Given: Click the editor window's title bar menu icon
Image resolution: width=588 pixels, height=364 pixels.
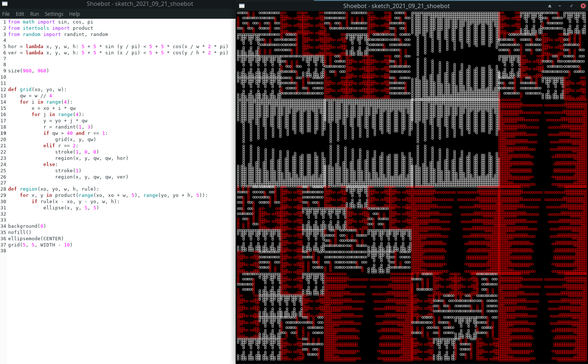Looking at the screenshot, I should (5, 4).
